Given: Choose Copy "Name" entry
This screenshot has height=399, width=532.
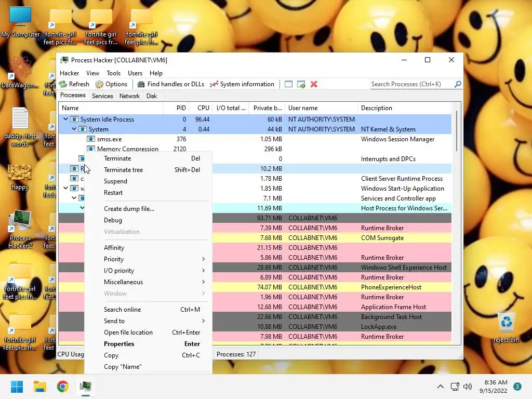Looking at the screenshot, I should pyautogui.click(x=149, y=367).
